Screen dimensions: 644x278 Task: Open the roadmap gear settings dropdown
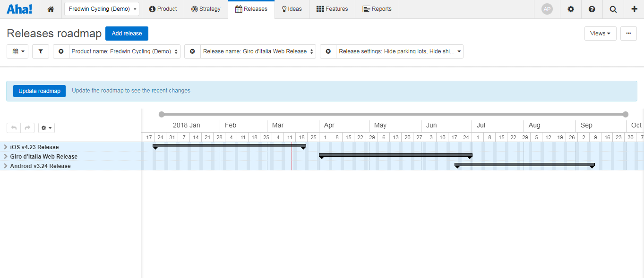(46, 128)
